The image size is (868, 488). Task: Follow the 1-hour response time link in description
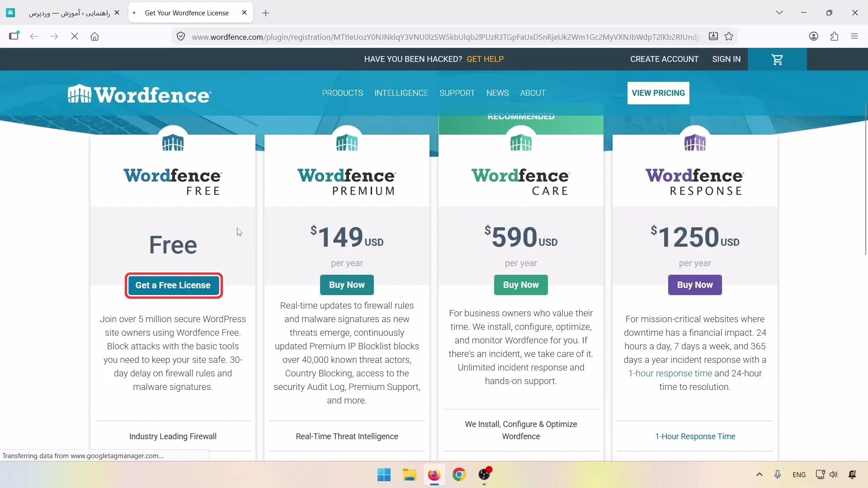point(670,373)
